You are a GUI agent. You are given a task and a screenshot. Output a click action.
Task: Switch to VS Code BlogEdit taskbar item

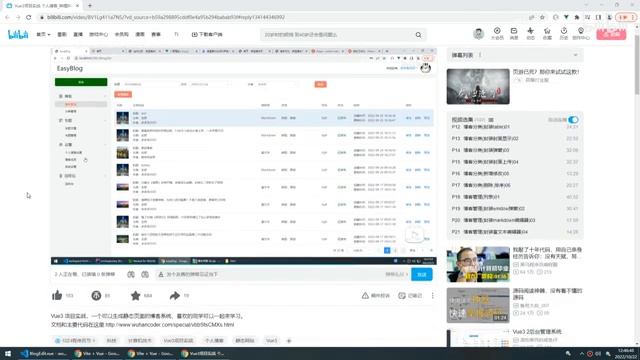pos(44,353)
